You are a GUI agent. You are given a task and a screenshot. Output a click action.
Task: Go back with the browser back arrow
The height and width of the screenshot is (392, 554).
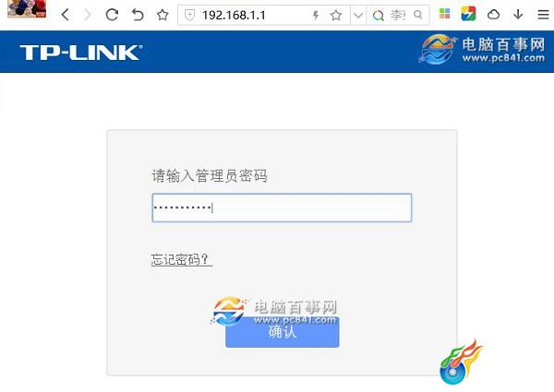click(65, 15)
